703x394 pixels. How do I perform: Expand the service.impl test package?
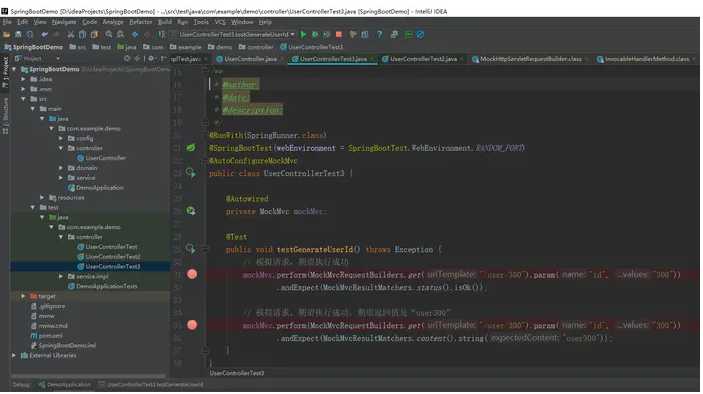pyautogui.click(x=61, y=277)
